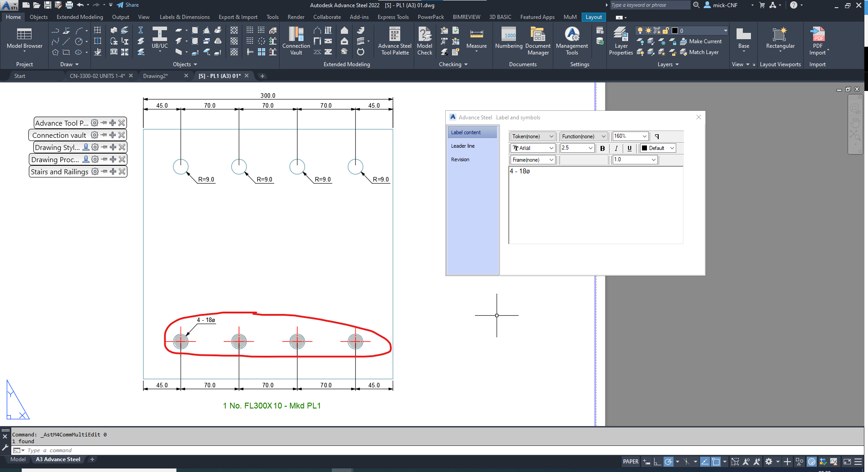Viewport: 868px width, 472px height.
Task: Click in the label text editing box
Action: coord(596,205)
